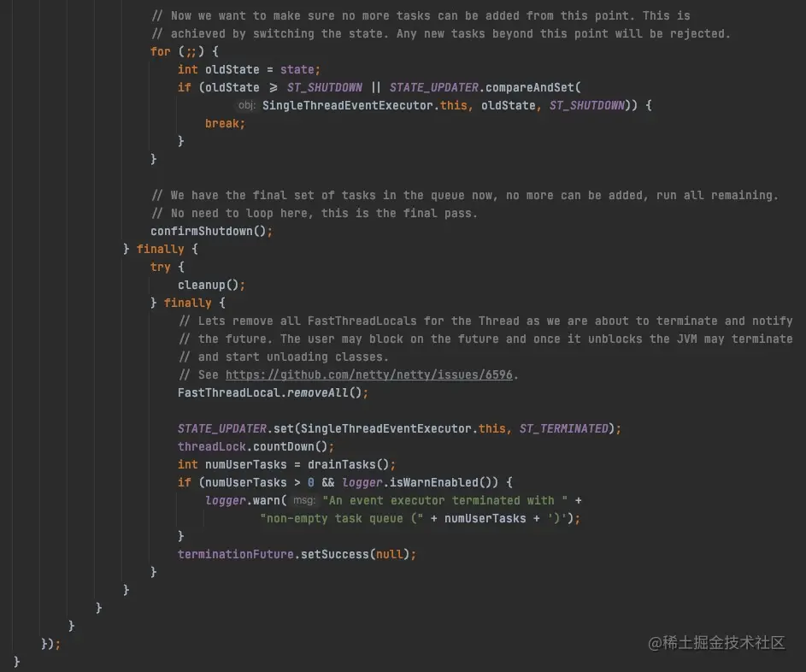
Task: Click the 'cleanup();' method call
Action: [x=211, y=285]
